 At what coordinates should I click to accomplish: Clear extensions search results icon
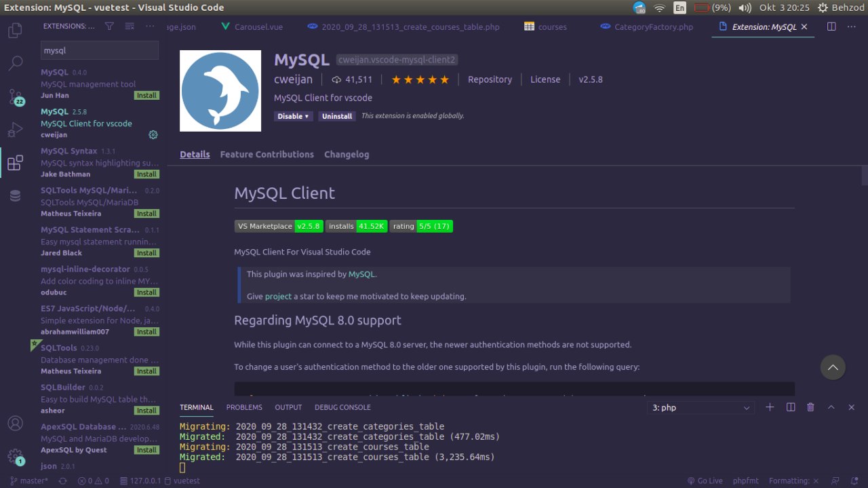(x=130, y=26)
